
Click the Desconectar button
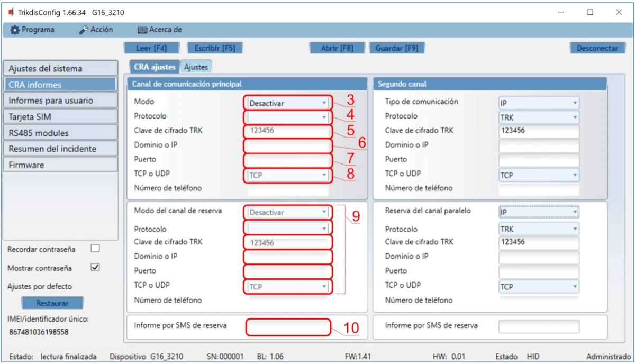click(x=597, y=48)
